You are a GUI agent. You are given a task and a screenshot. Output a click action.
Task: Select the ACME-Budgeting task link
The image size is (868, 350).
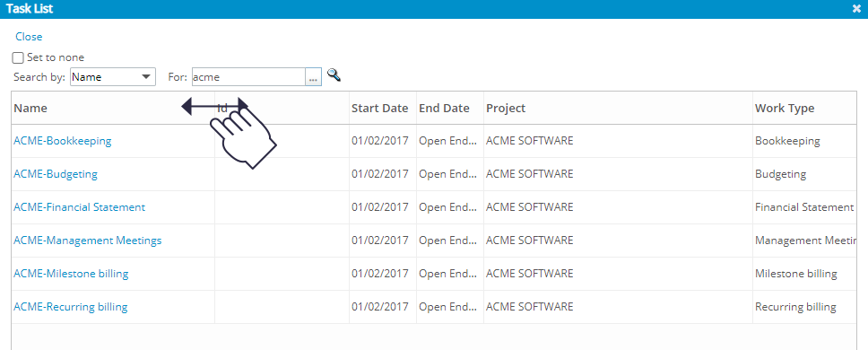[x=56, y=174]
